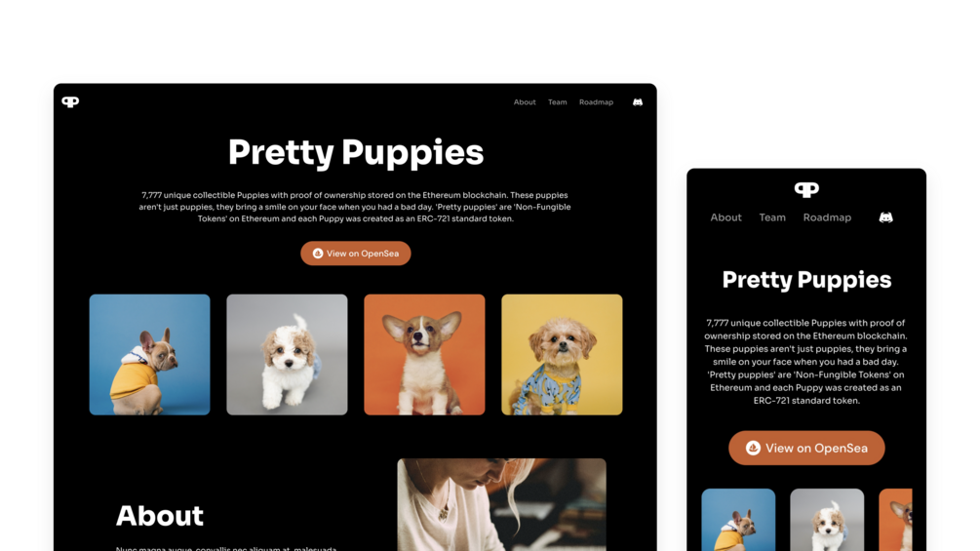The image size is (980, 551).
Task: Open Discord icon in desktop navigation
Action: tap(638, 101)
